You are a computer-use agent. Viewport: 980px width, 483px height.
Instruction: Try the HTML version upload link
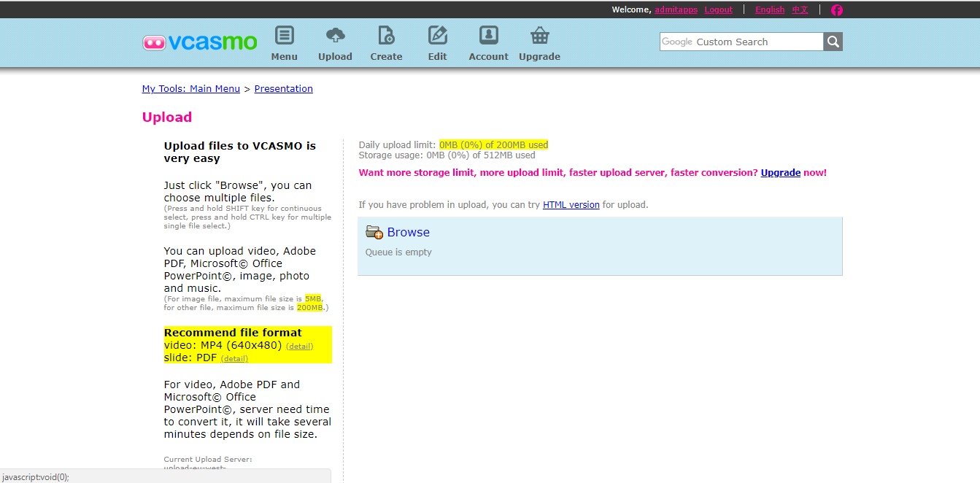[x=571, y=205]
